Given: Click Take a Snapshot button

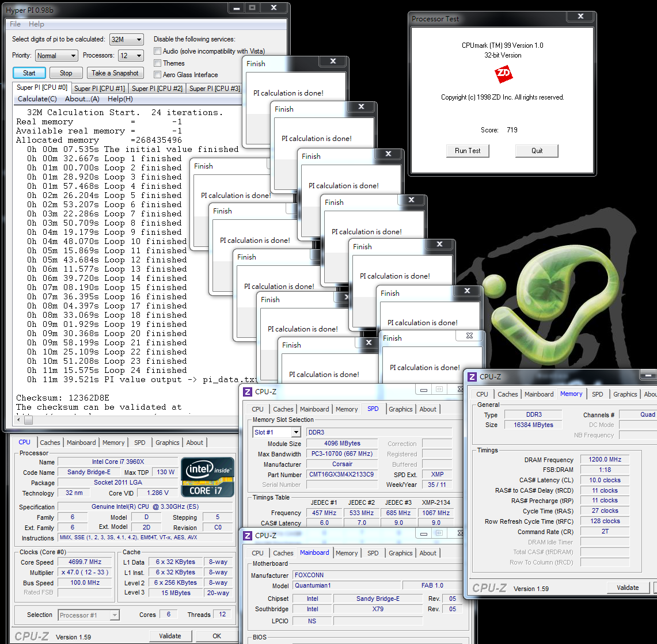Looking at the screenshot, I should pos(115,73).
